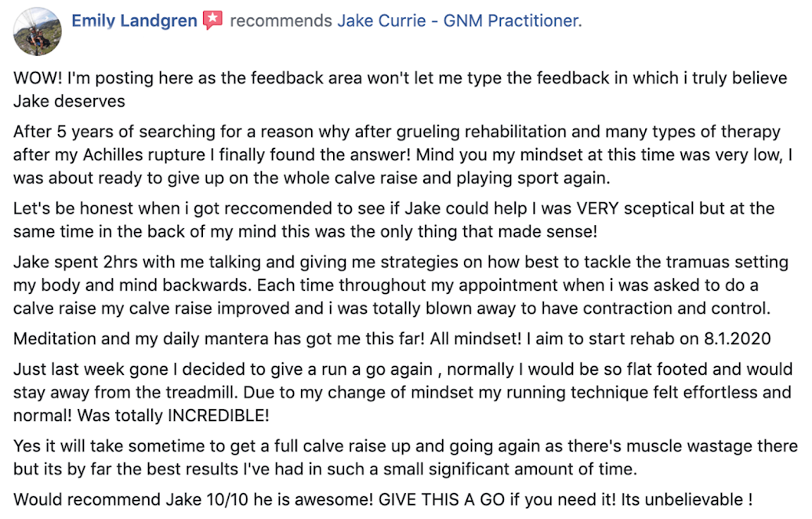The width and height of the screenshot is (812, 519).
Task: Open Emily Landgren's profile name link
Action: [x=134, y=20]
